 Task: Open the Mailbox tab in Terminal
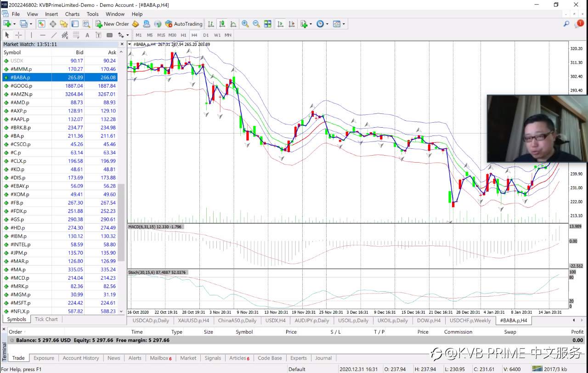161,358
